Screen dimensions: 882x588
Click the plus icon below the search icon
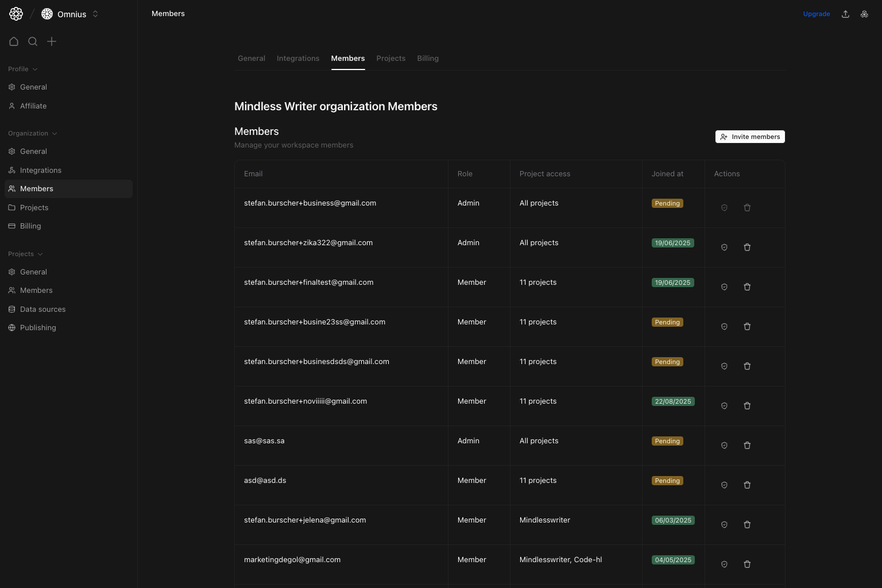[x=52, y=41]
